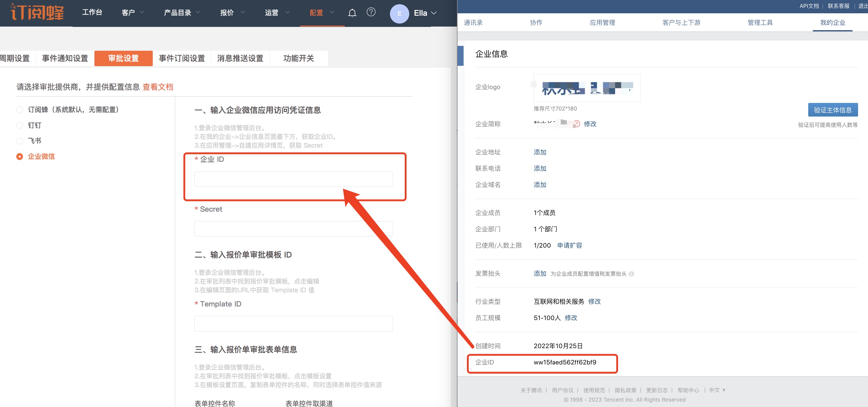This screenshot has height=407, width=868.
Task: Open the 查看文档 link
Action: 158,87
